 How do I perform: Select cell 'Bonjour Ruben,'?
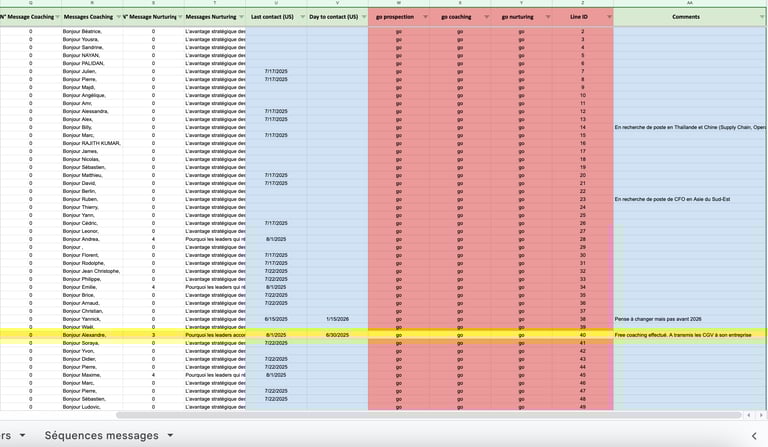[92, 199]
